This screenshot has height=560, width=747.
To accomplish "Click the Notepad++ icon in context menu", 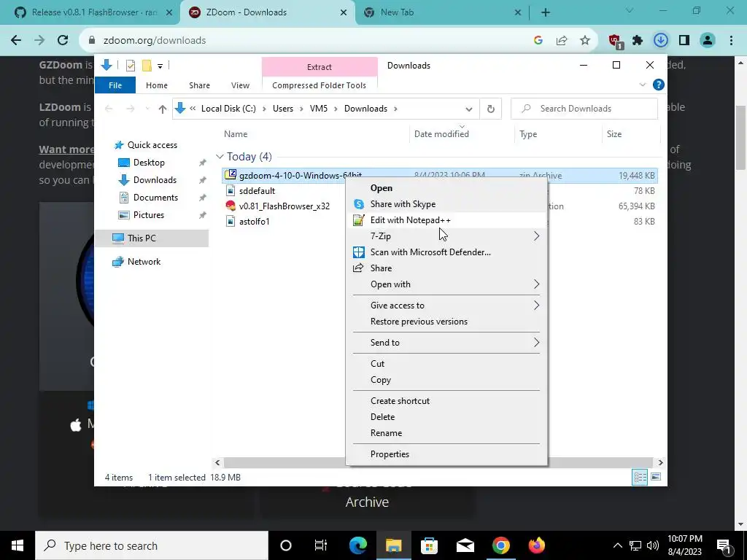I will 359,220.
